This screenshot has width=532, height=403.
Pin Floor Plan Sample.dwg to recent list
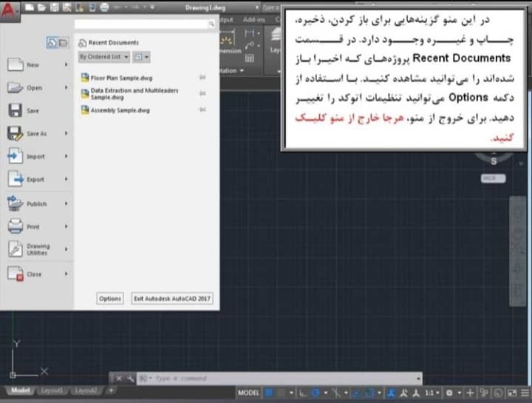pos(202,78)
